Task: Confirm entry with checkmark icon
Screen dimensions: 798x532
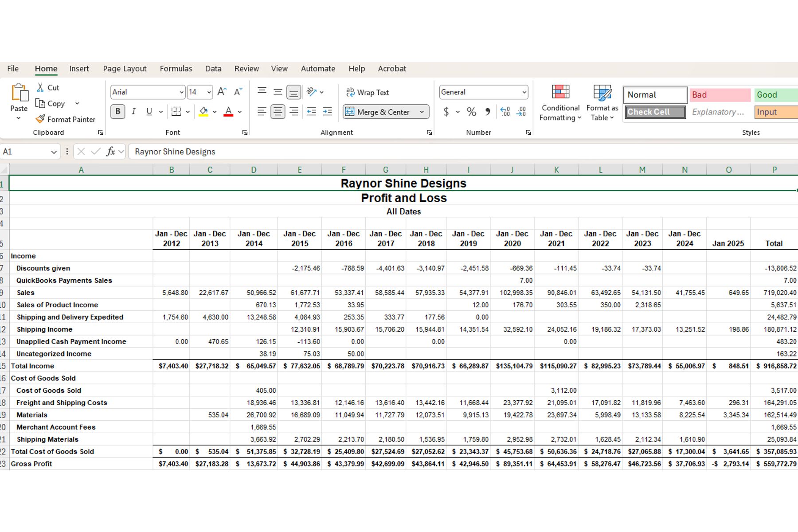Action: click(x=95, y=152)
